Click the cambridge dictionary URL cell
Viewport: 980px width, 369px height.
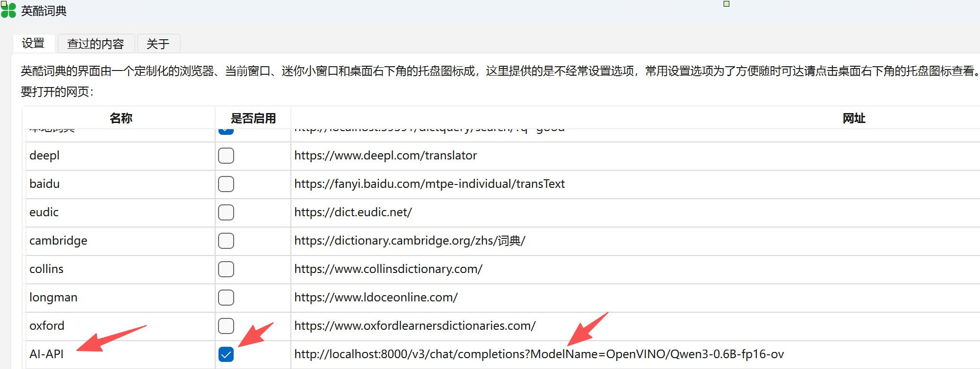635,241
